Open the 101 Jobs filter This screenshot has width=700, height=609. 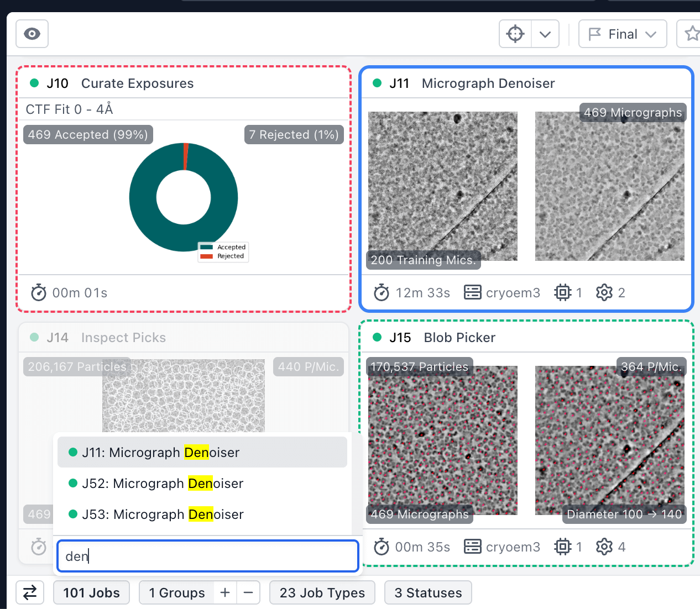pos(91,593)
